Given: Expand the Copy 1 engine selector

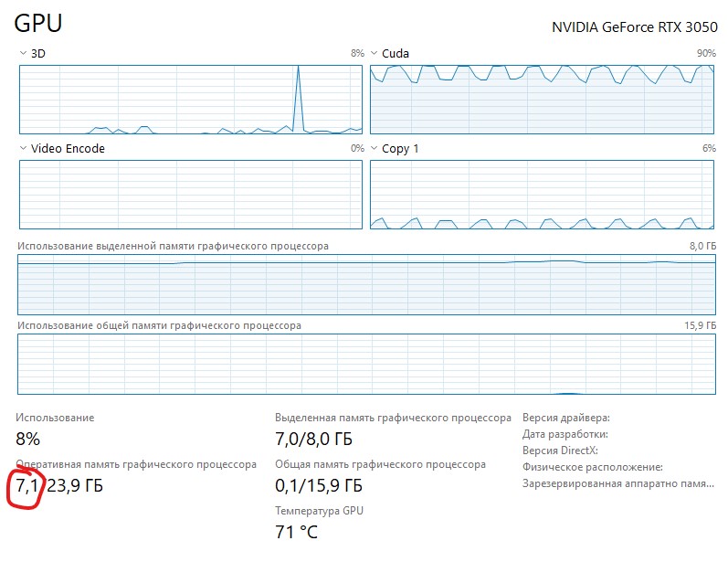Looking at the screenshot, I should [x=375, y=148].
